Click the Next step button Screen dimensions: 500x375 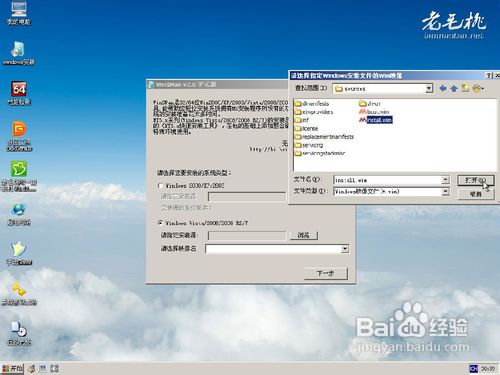tap(325, 274)
